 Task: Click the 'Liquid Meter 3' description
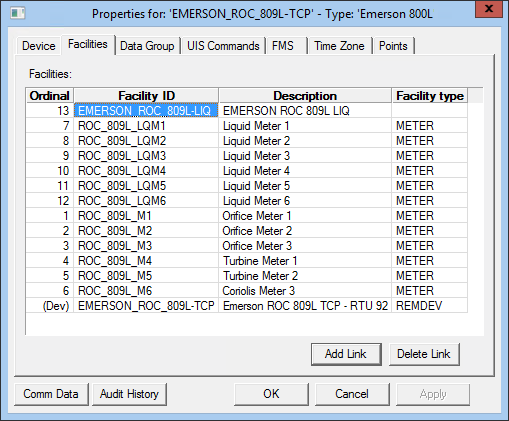[305, 156]
